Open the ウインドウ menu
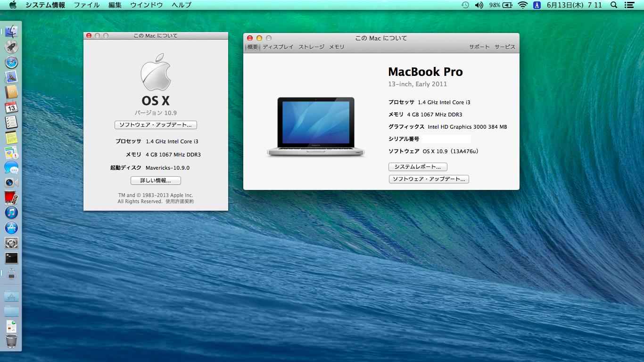The width and height of the screenshot is (644, 362). tap(147, 5)
